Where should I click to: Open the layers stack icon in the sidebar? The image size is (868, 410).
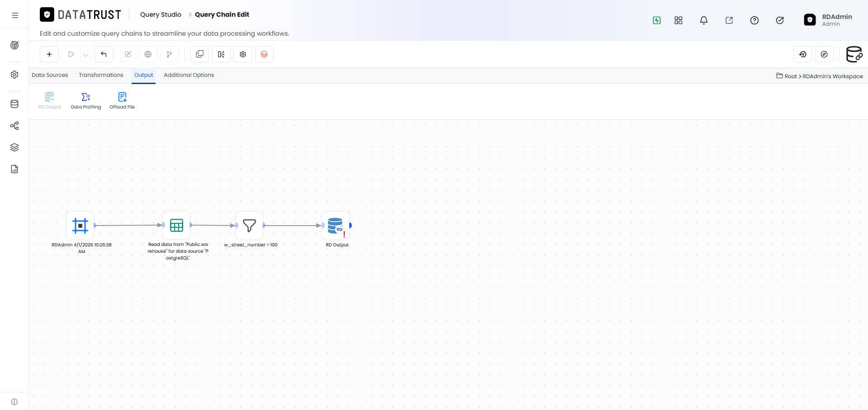pos(14,147)
